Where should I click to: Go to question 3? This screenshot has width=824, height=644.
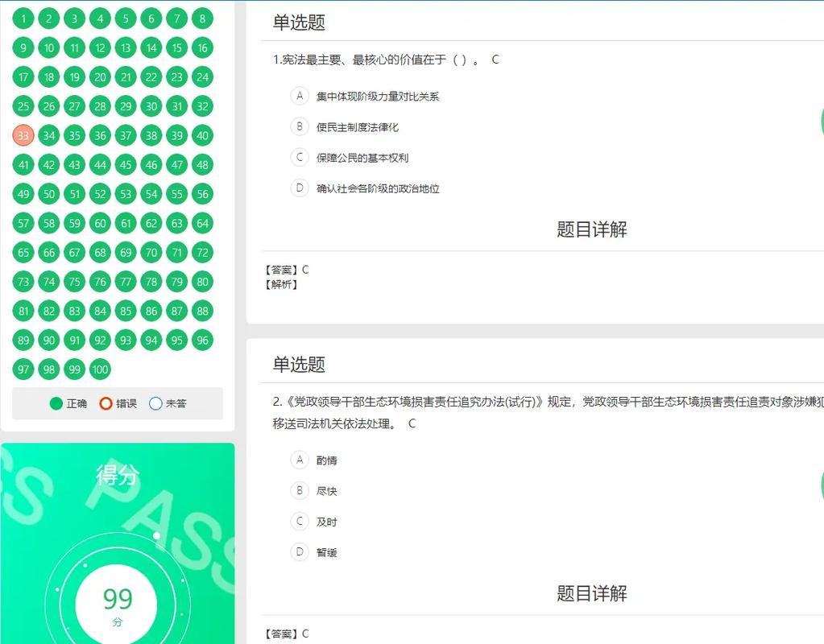coord(75,19)
